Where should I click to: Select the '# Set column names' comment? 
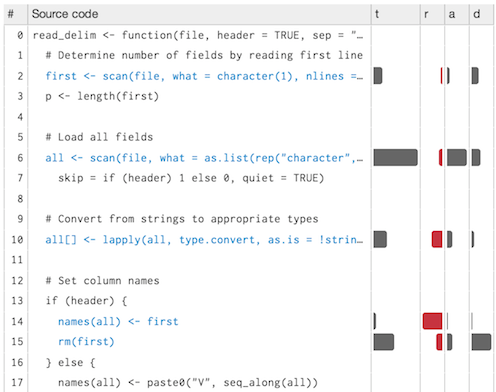(x=102, y=281)
